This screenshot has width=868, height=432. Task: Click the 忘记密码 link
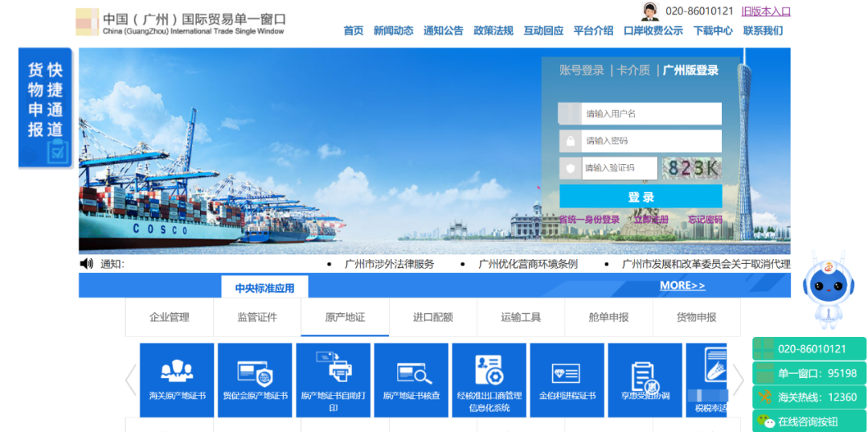(x=706, y=220)
